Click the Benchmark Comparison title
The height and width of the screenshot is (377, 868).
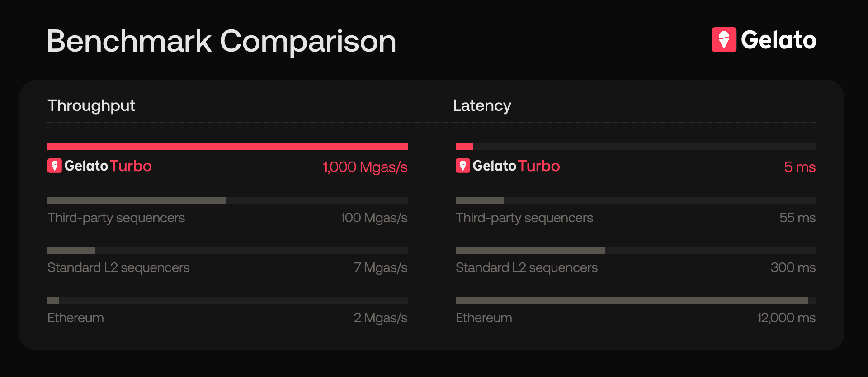pos(221,41)
